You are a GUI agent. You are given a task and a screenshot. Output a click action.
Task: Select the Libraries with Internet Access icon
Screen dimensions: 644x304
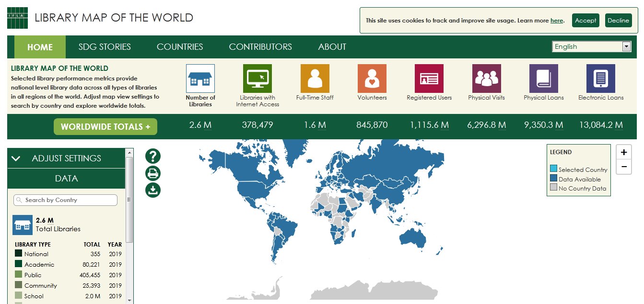click(x=258, y=79)
